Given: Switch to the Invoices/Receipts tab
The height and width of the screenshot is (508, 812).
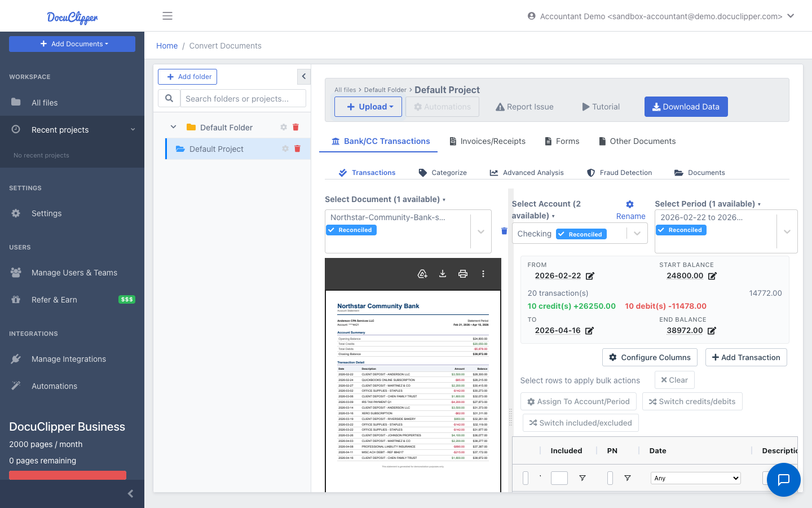Looking at the screenshot, I should pyautogui.click(x=487, y=141).
